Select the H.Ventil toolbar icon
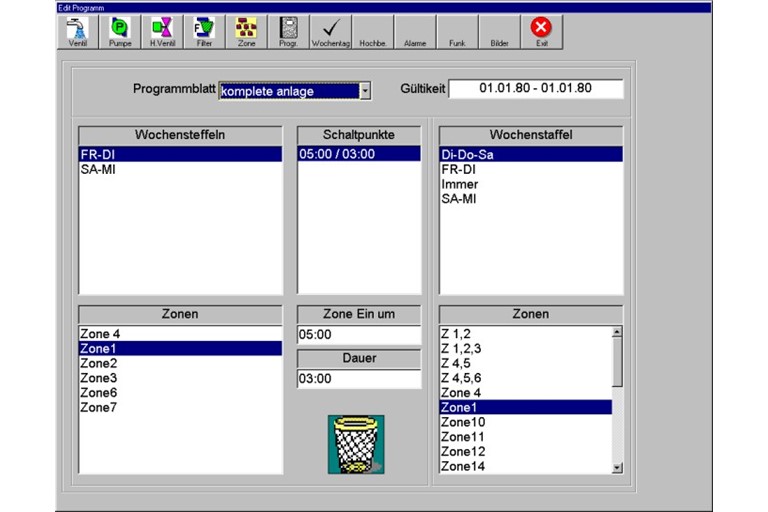The width and height of the screenshot is (768, 512). tap(161, 31)
